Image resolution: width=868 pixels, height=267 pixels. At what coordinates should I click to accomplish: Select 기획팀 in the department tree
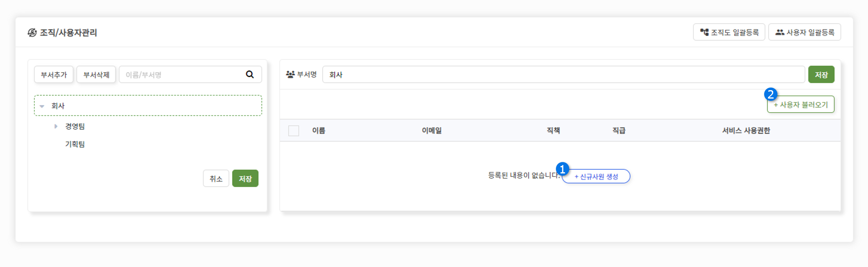click(75, 144)
